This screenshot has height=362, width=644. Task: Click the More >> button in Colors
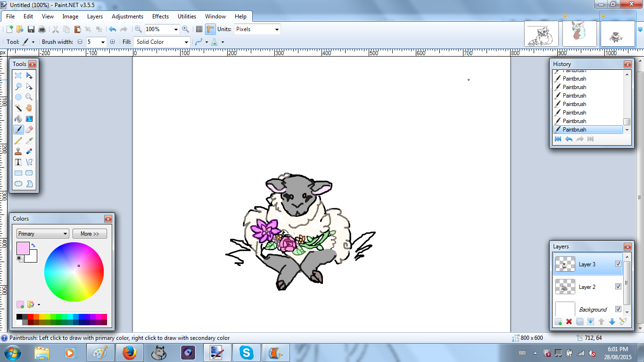coord(90,234)
